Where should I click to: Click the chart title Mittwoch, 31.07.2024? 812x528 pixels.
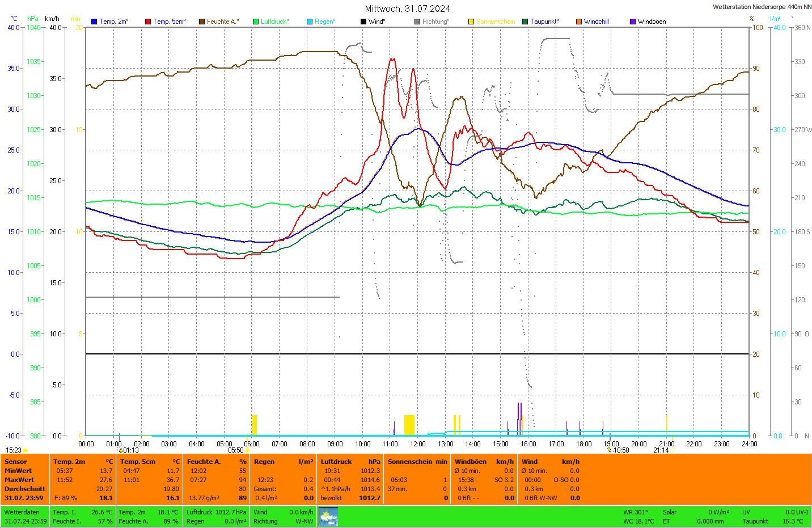(407, 9)
